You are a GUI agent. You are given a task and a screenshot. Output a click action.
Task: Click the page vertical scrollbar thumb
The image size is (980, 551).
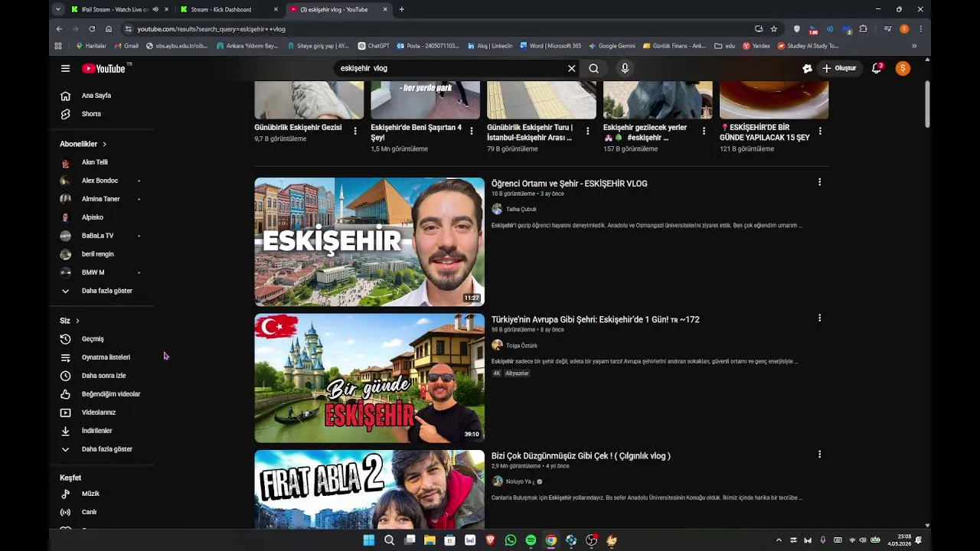[x=927, y=104]
